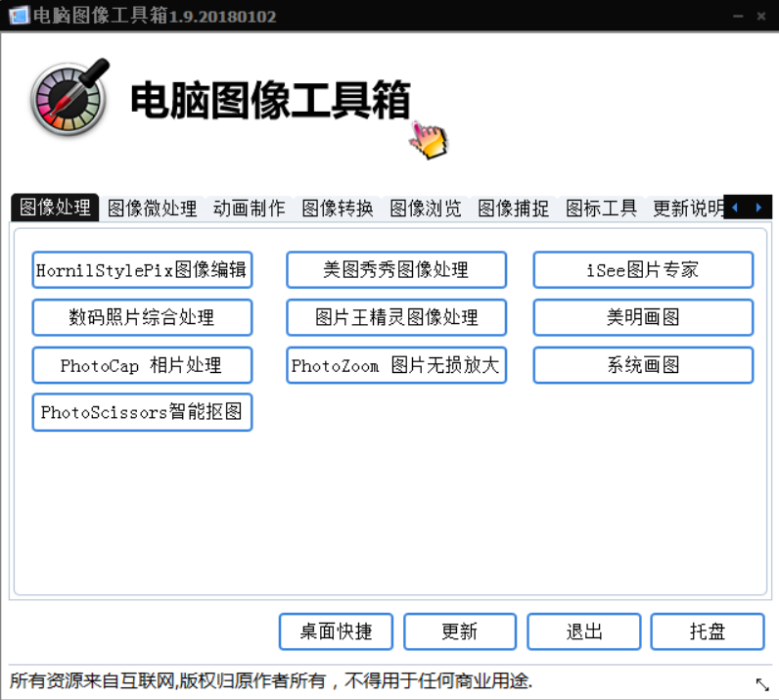The height and width of the screenshot is (700, 779).
Task: Select the 图标工具 tab
Action: (601, 209)
